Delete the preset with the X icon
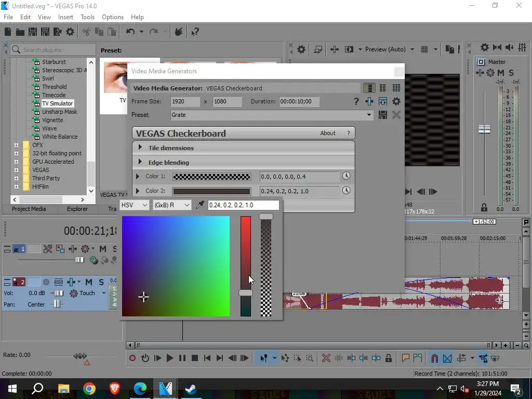Viewport: 532px width, 399px height. pos(396,115)
